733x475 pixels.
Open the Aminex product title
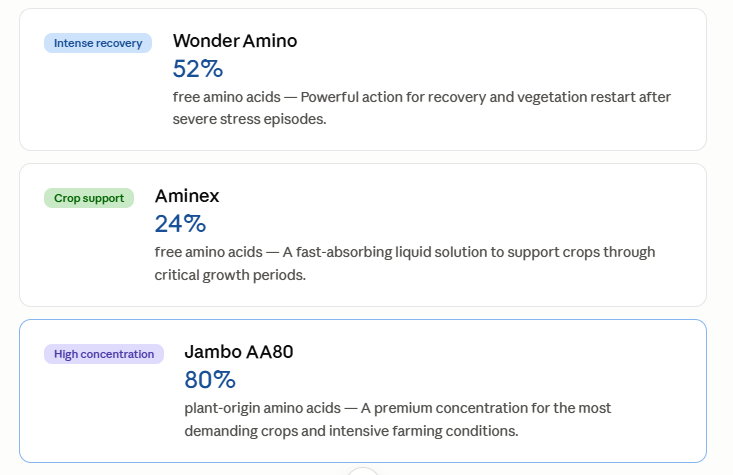(187, 196)
